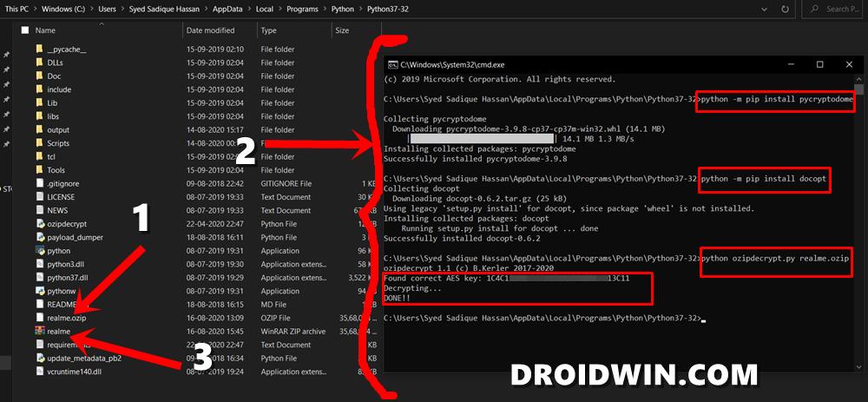
Task: Go to This PC in address bar
Action: [x=16, y=9]
